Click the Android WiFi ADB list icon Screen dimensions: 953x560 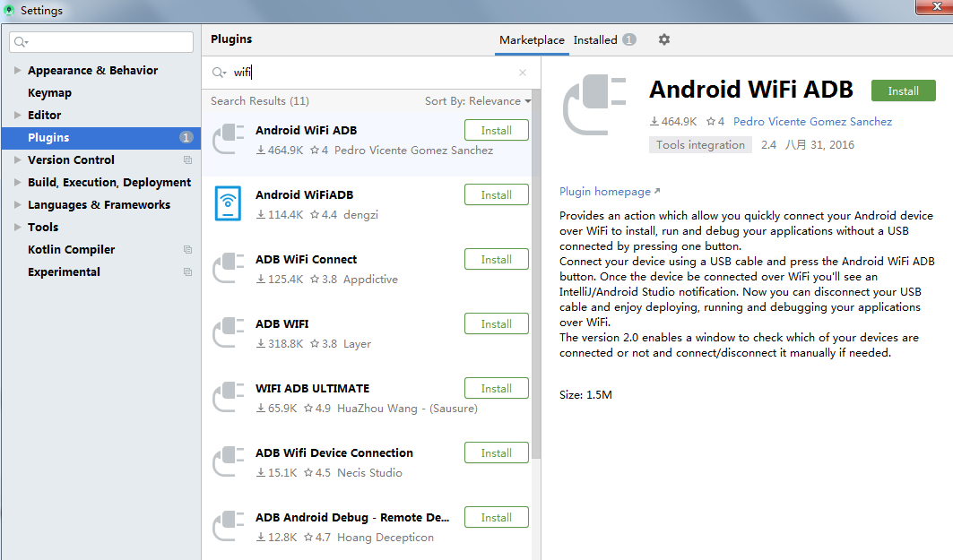coord(229,139)
